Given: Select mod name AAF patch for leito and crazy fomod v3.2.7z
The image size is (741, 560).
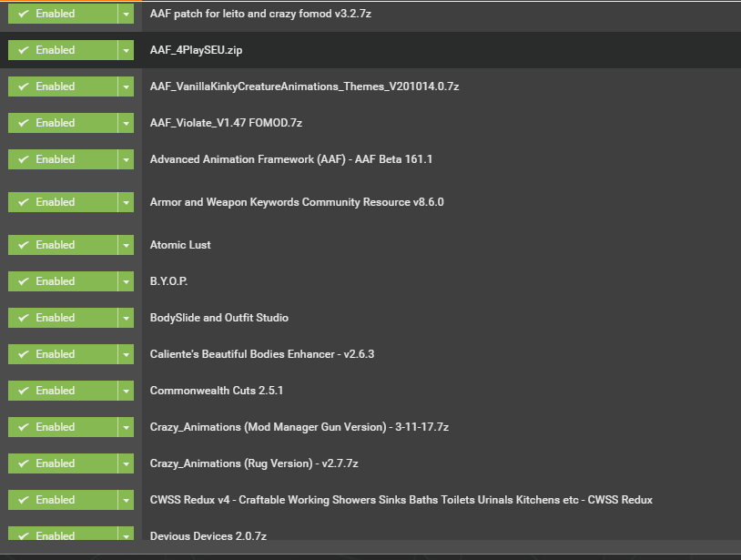Looking at the screenshot, I should pos(260,14).
